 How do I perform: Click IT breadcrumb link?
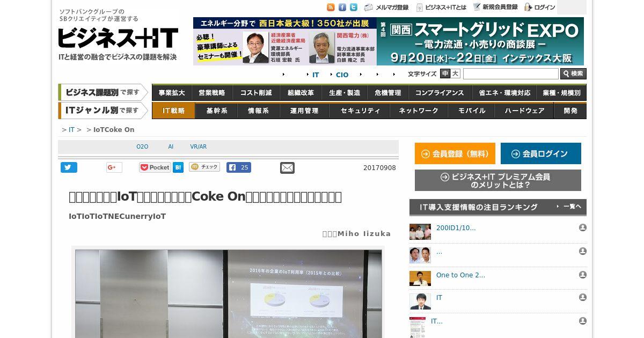[71, 130]
